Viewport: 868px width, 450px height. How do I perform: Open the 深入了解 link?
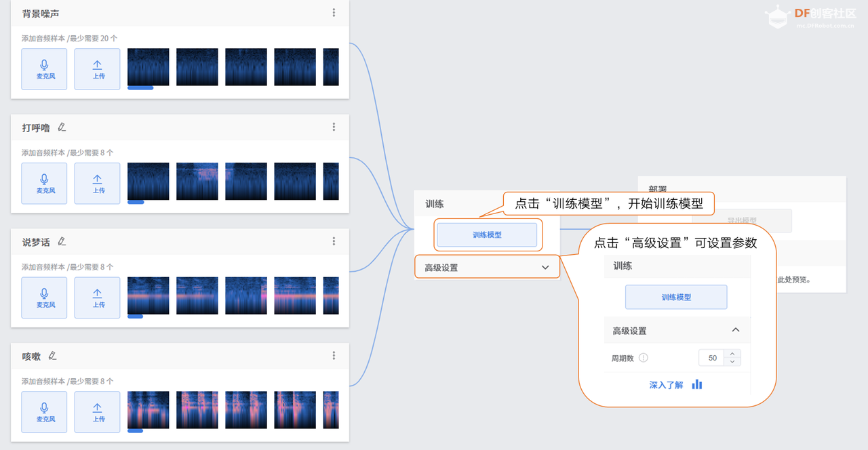665,384
